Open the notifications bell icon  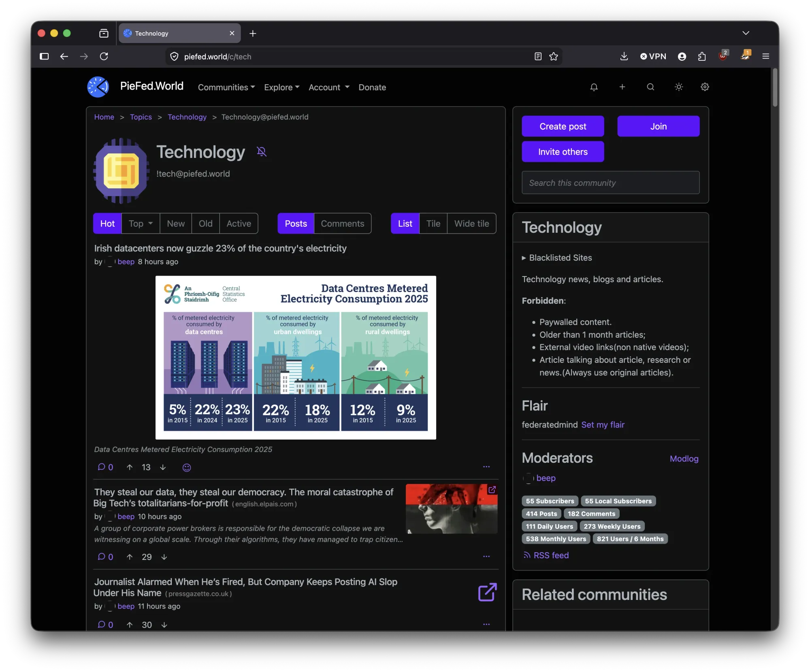pyautogui.click(x=594, y=87)
